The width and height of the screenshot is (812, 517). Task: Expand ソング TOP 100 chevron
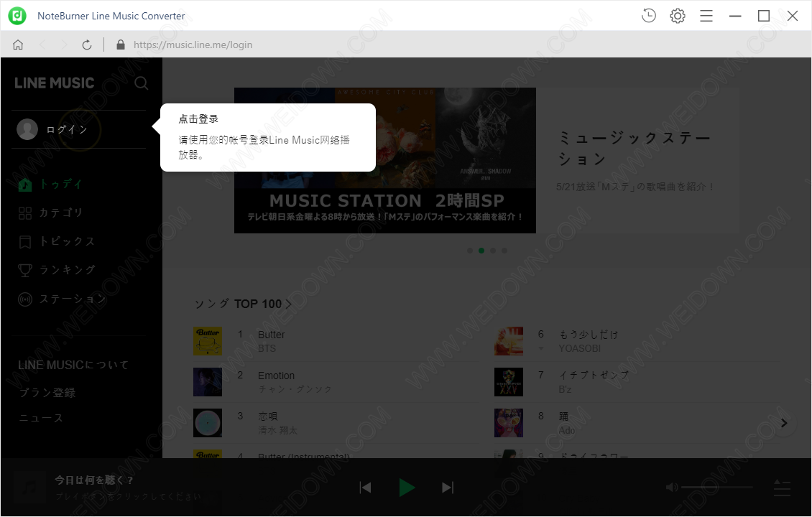coord(288,304)
